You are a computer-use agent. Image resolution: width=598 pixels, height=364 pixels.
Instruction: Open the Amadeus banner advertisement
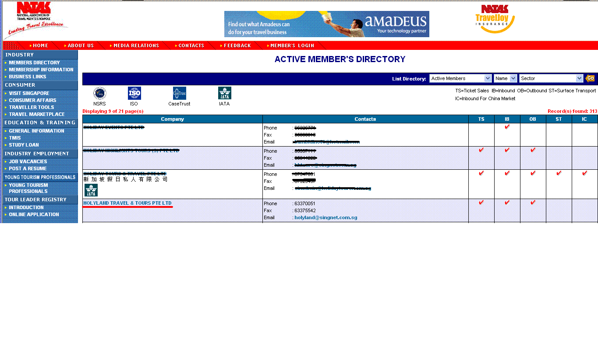tap(326, 24)
